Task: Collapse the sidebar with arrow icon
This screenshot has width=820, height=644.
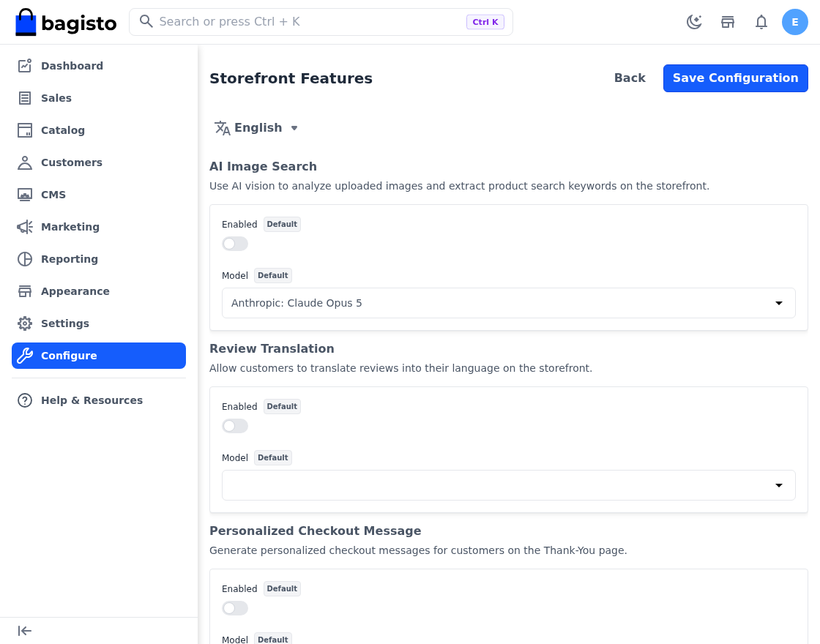Action: (x=25, y=631)
